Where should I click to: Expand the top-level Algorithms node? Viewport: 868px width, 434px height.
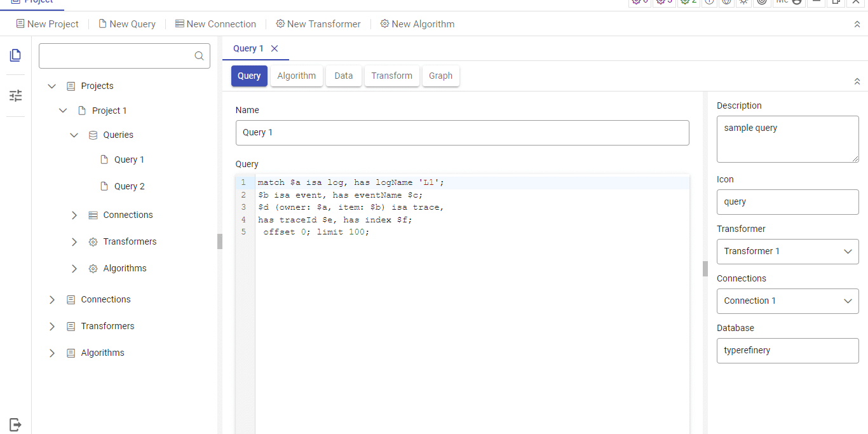click(x=52, y=353)
